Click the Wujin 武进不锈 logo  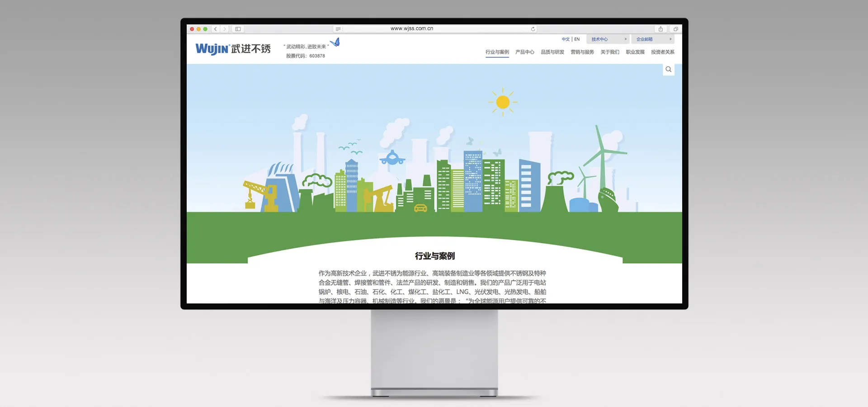tap(233, 49)
